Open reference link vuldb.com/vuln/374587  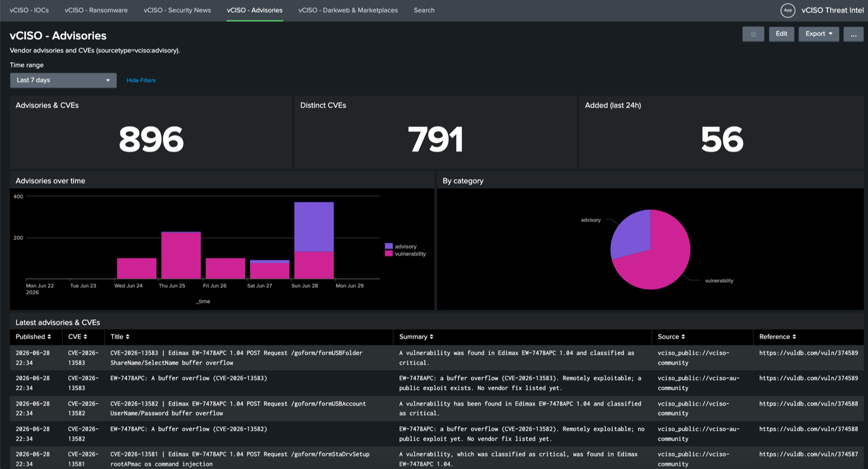(808, 454)
